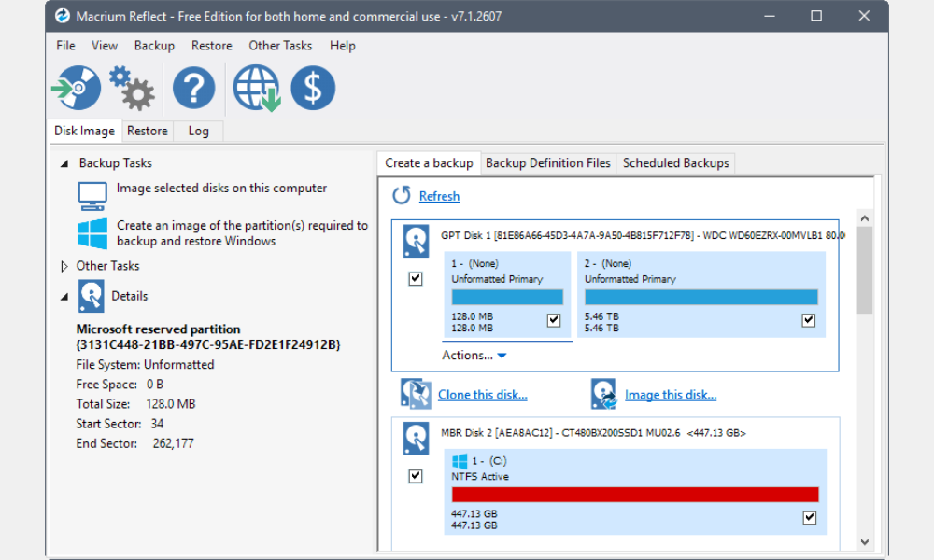
Task: Switch to the Disk Image tab
Action: click(85, 131)
